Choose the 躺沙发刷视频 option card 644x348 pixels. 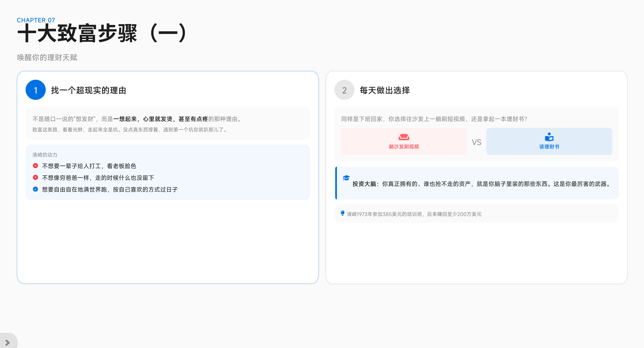[x=404, y=142]
